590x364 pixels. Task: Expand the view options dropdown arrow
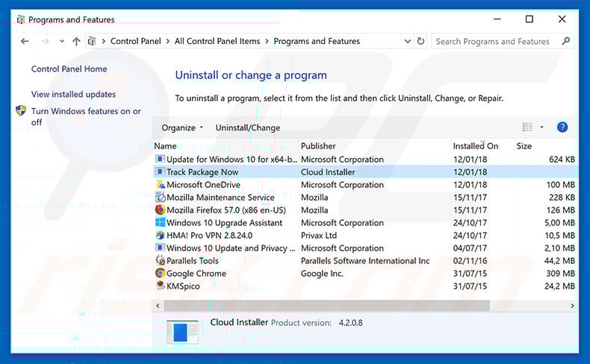[x=542, y=128]
